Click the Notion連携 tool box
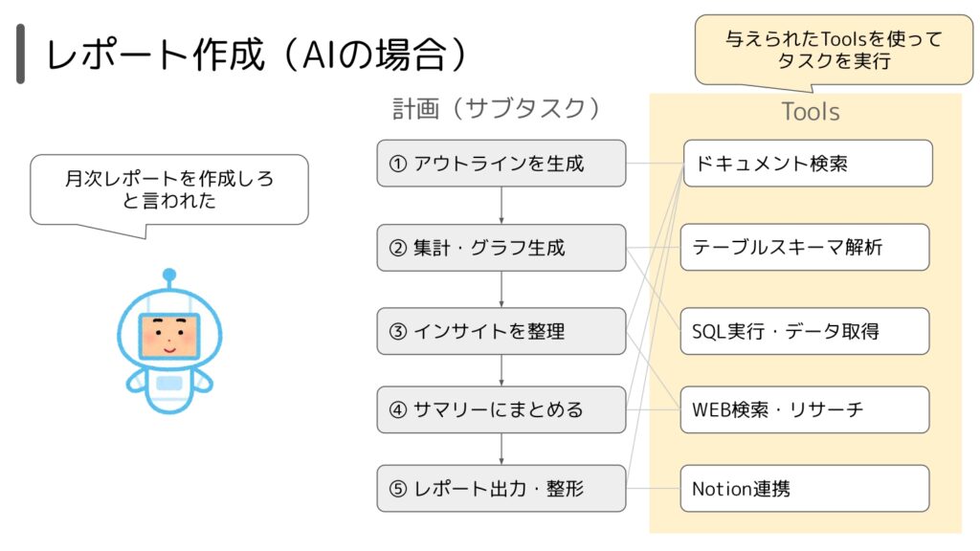980x551 pixels. (x=805, y=489)
